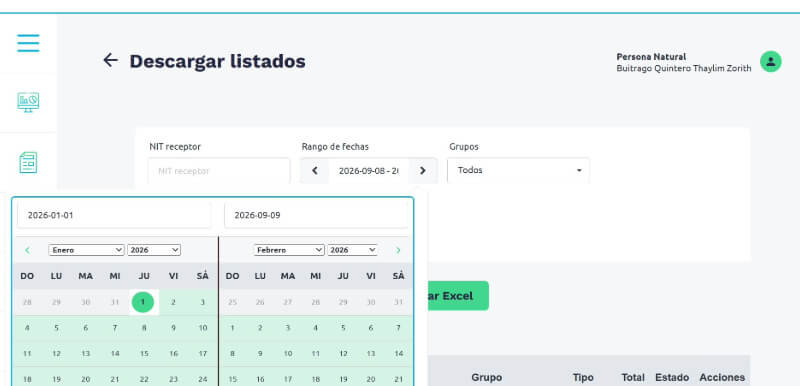The height and width of the screenshot is (386, 800).
Task: Select January 15 in the calendar
Action: click(x=144, y=353)
